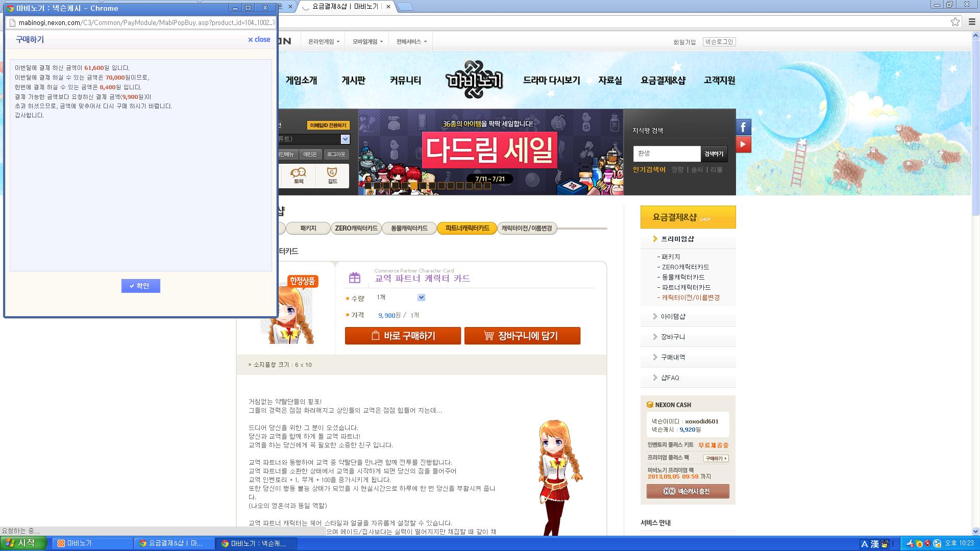Click the 다드림 세일 promotional banner
Image resolution: width=980 pixels, height=551 pixels.
tap(491, 152)
